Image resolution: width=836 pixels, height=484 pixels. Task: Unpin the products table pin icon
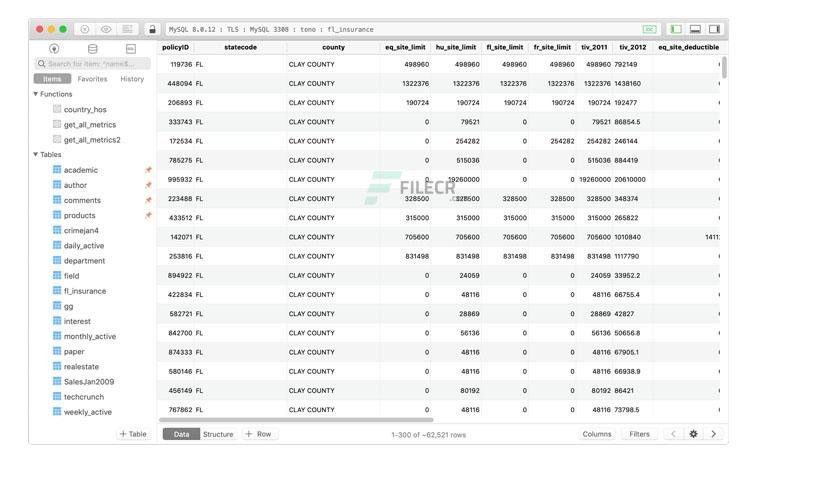148,215
